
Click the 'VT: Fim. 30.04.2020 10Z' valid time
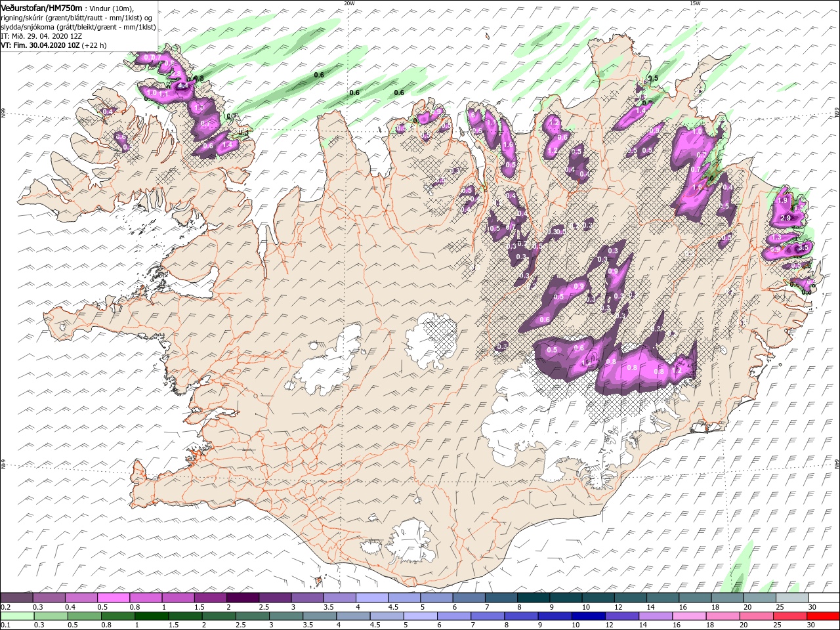pyautogui.click(x=41, y=46)
